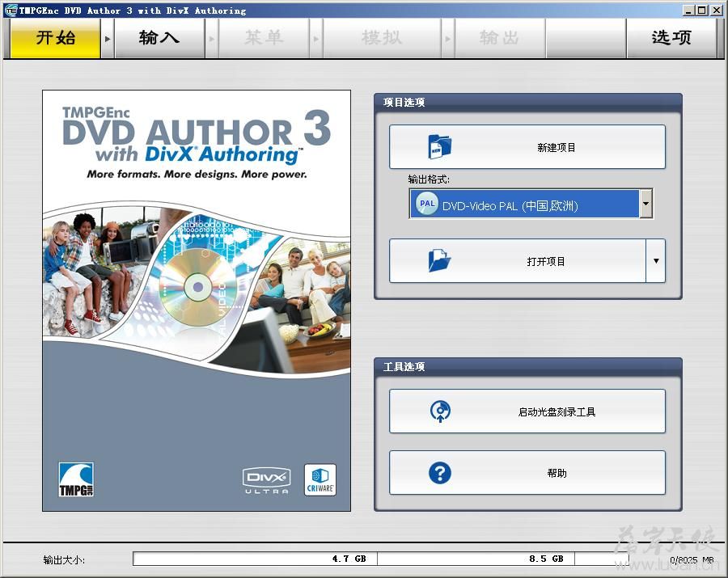Click the 4.7 GB marker on size bar

[349, 559]
